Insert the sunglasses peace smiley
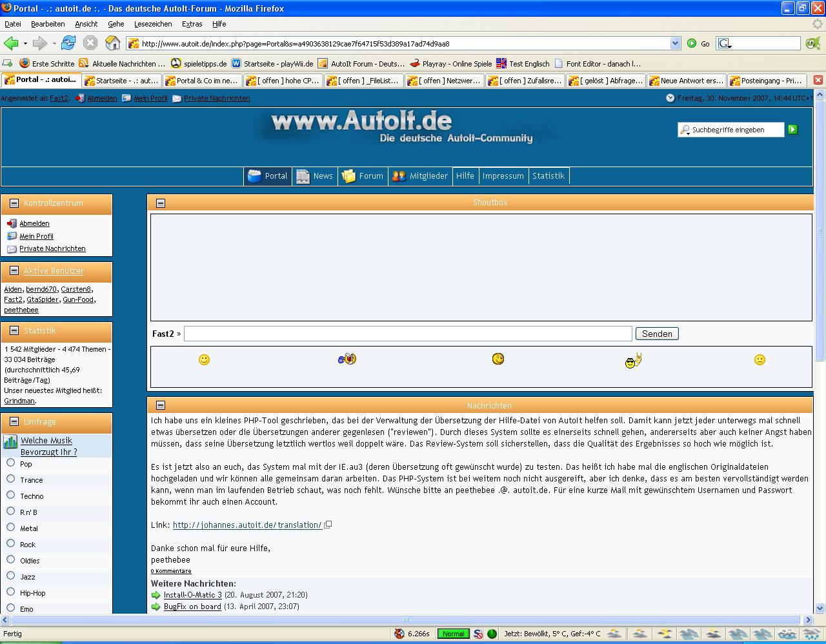The height and width of the screenshot is (644, 826). click(632, 361)
